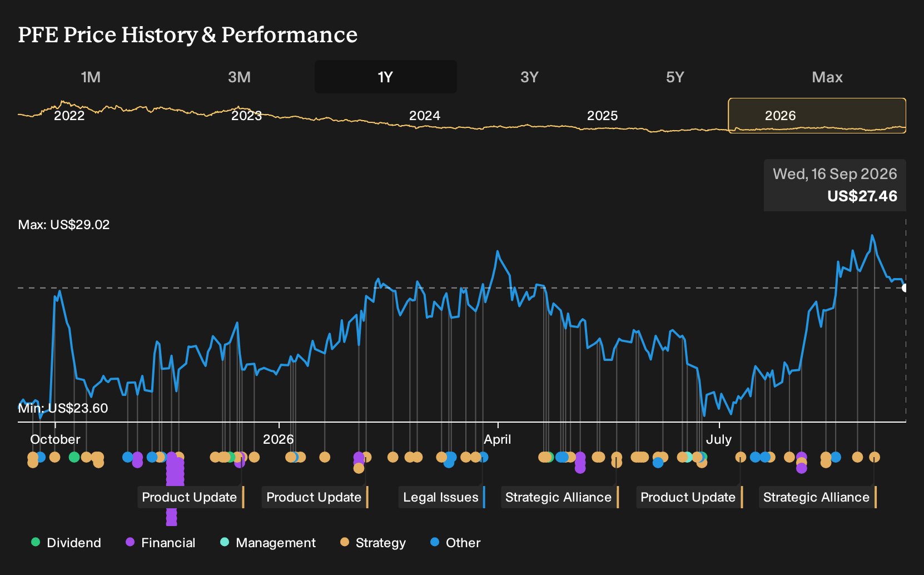
Task: Open the Legal Issues event label
Action: click(x=443, y=497)
